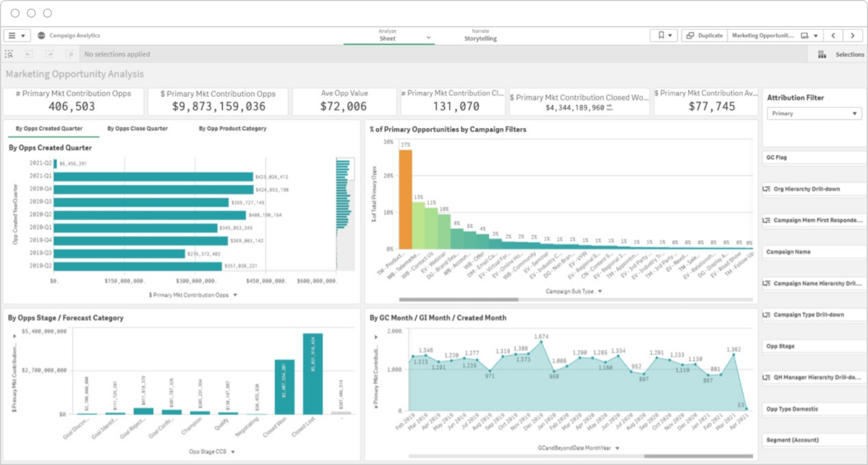Go to the previous sheet
The image size is (868, 465).
pyautogui.click(x=834, y=35)
